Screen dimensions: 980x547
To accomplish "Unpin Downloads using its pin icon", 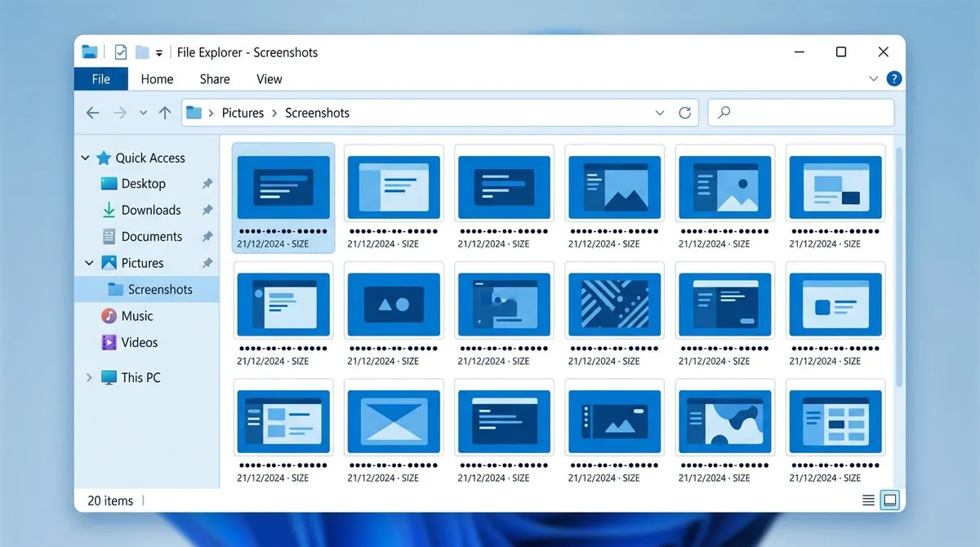I will (207, 211).
